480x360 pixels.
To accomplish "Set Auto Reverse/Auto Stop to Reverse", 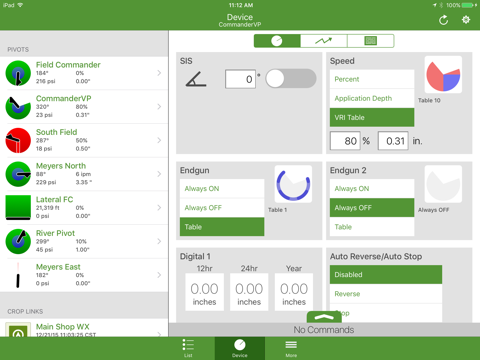I will tap(386, 294).
